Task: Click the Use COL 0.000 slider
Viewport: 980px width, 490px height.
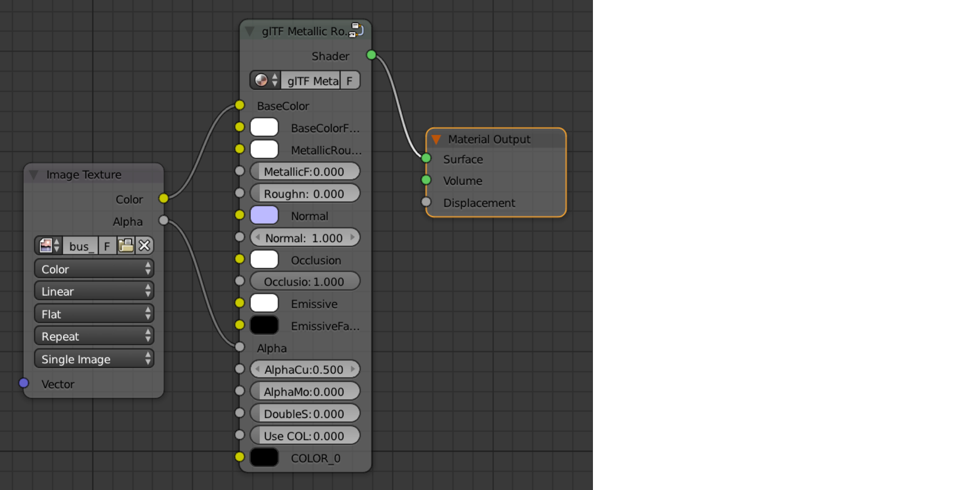Action: point(305,435)
